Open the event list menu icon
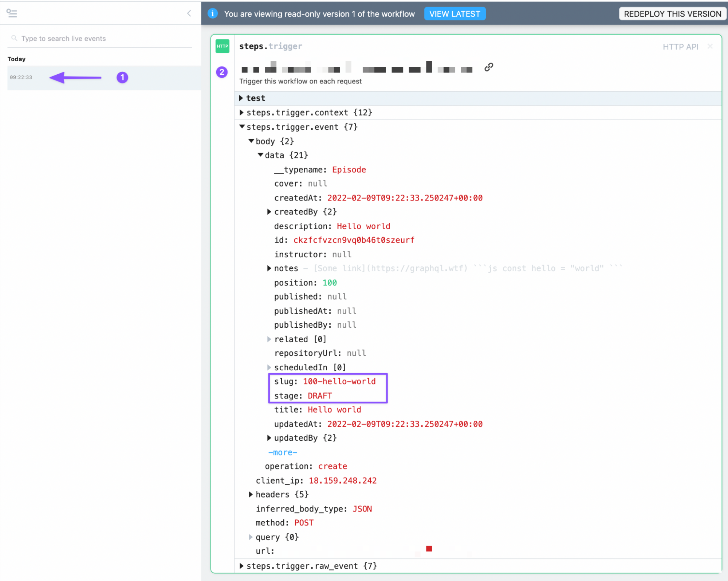Viewport: 728px width, 581px height. (x=12, y=13)
